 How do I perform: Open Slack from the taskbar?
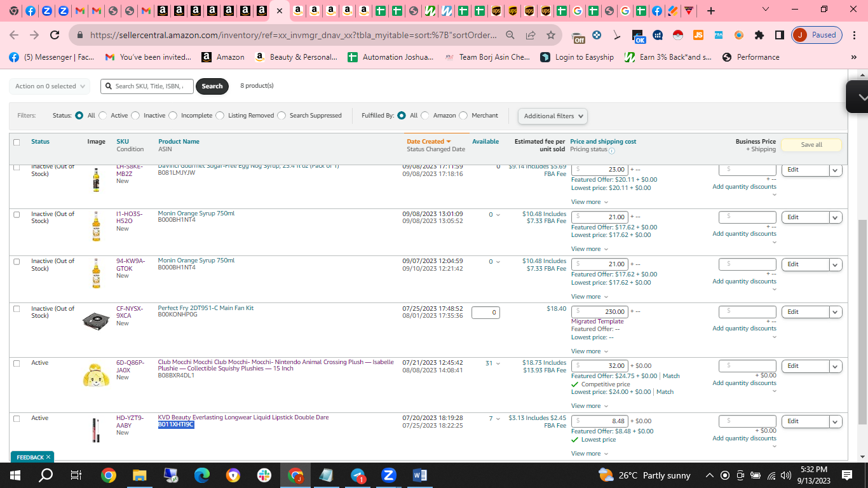264,475
